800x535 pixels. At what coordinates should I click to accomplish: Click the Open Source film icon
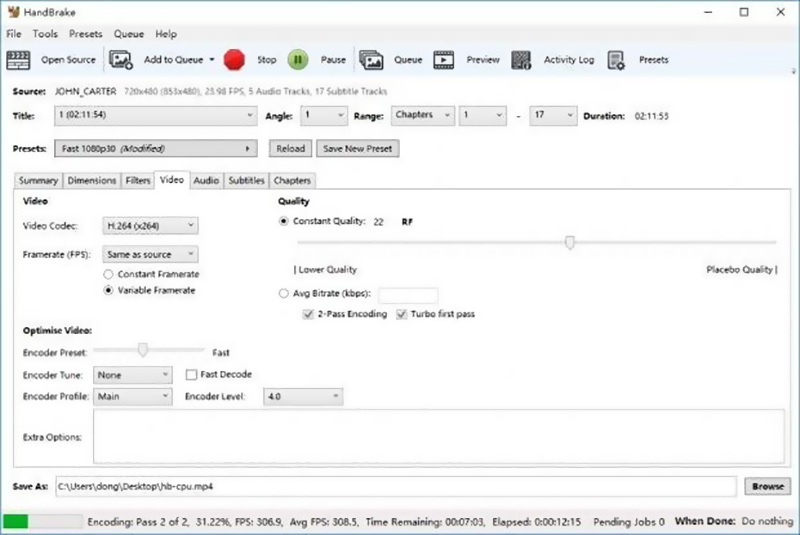coord(19,60)
